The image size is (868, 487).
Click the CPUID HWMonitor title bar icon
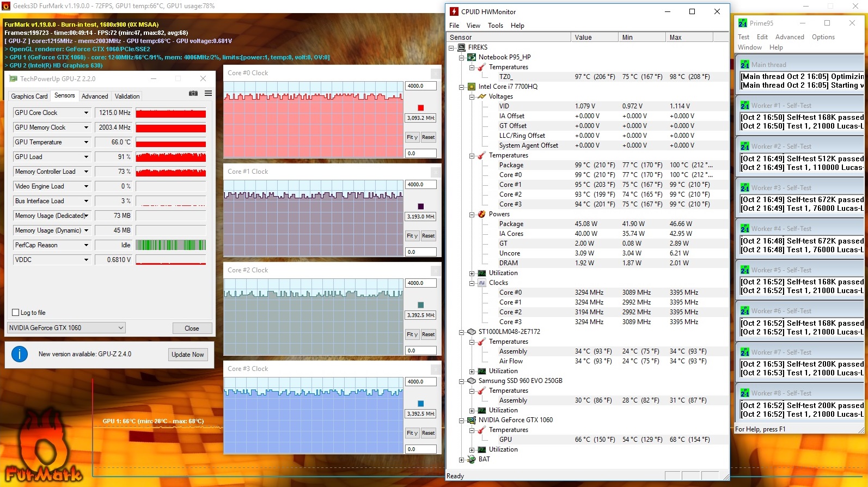[x=454, y=11]
